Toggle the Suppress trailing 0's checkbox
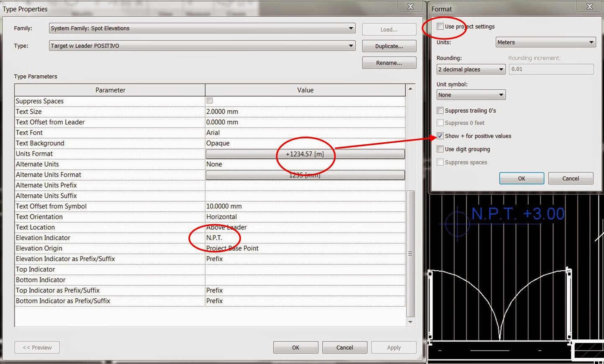Viewport: 604px width, 364px height. pyautogui.click(x=440, y=110)
